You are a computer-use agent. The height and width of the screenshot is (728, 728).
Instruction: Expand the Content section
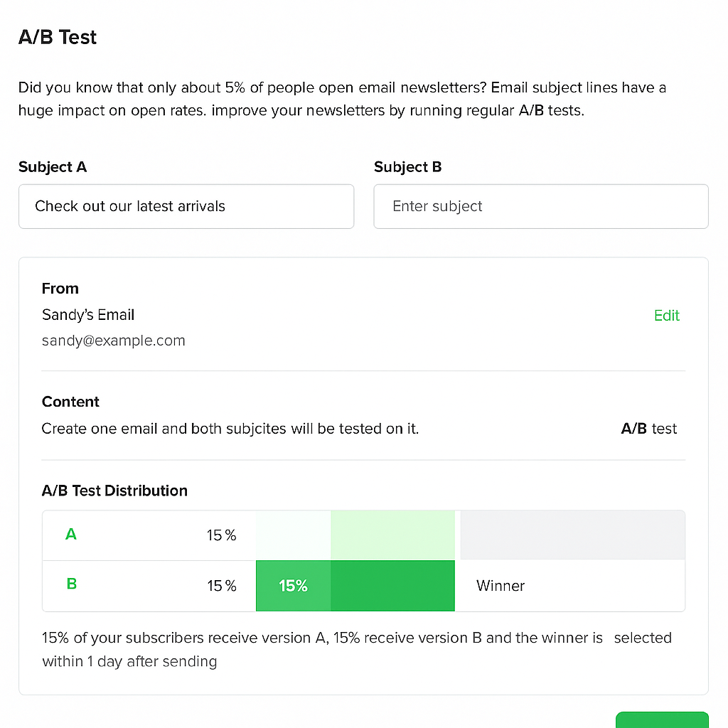[x=70, y=402]
